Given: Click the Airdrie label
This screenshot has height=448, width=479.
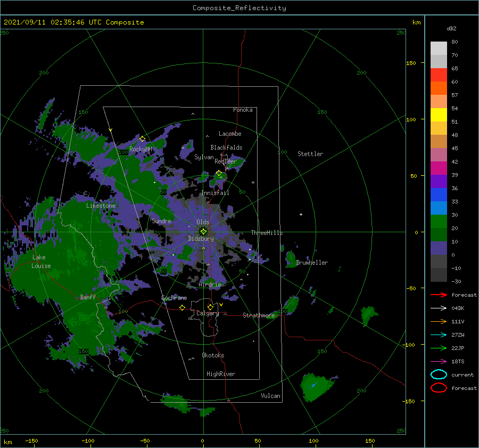Looking at the screenshot, I should (210, 284).
